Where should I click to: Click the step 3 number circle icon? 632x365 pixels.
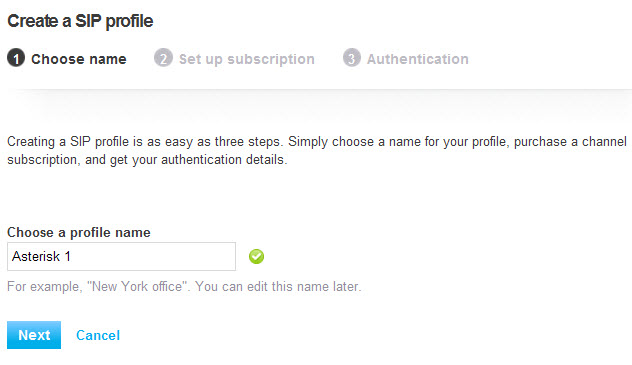(352, 58)
